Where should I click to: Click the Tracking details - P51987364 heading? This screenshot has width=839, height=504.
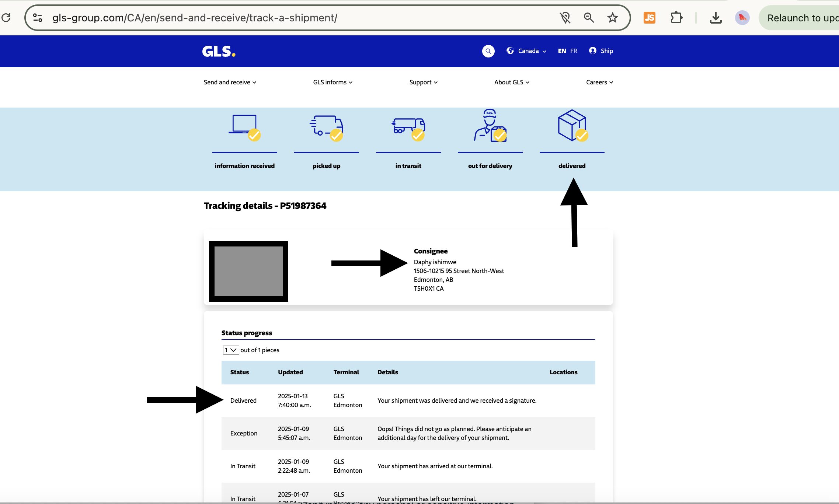265,206
